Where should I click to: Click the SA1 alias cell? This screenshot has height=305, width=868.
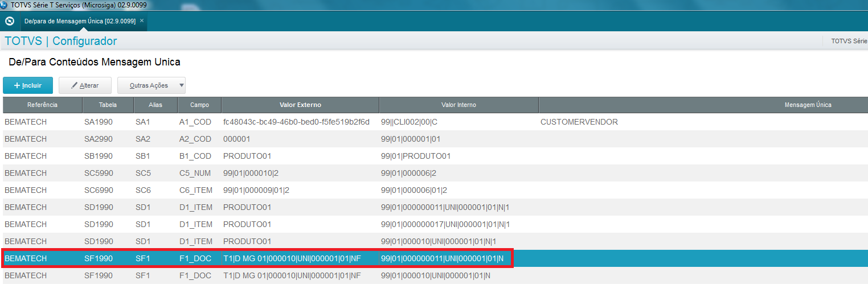[x=155, y=122]
